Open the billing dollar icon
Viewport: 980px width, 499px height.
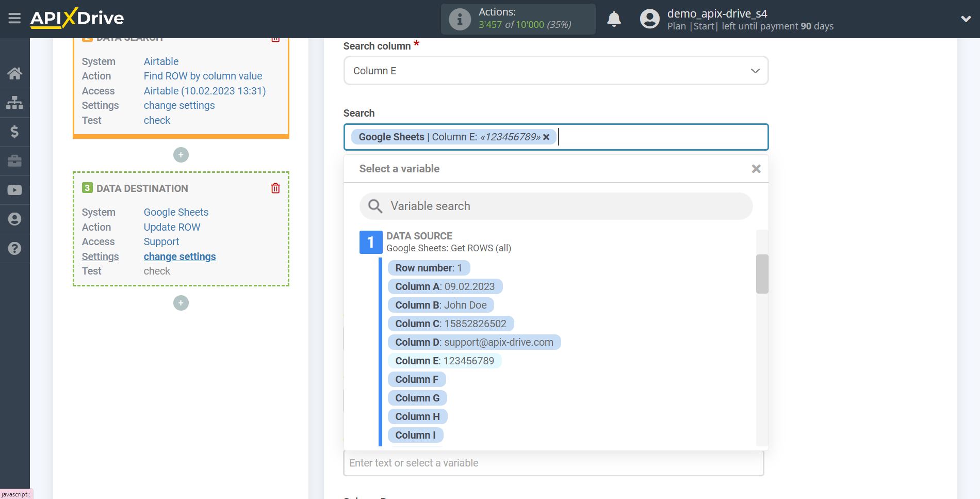click(x=14, y=132)
